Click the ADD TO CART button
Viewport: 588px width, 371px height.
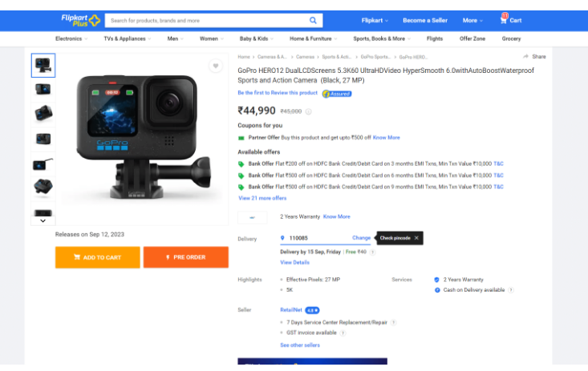point(98,257)
